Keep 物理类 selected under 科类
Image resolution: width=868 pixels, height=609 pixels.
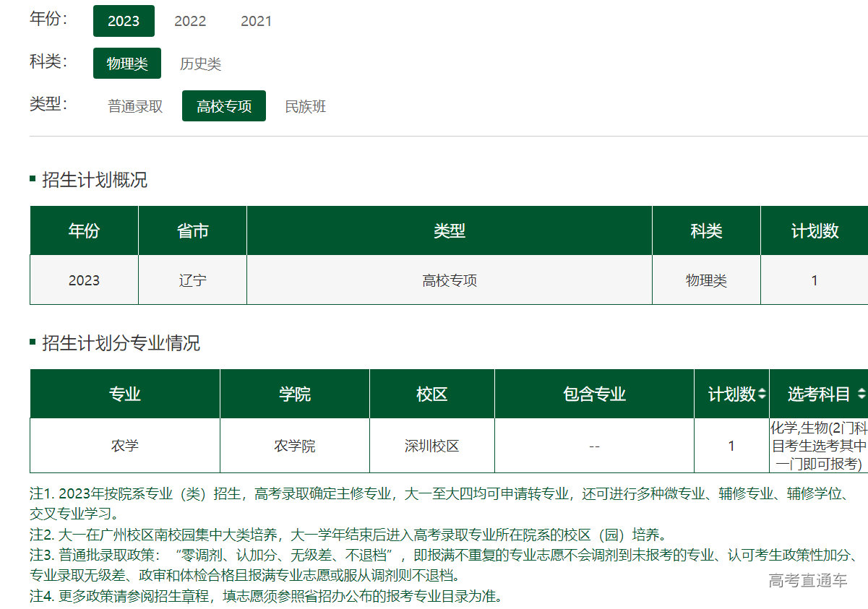click(x=127, y=64)
